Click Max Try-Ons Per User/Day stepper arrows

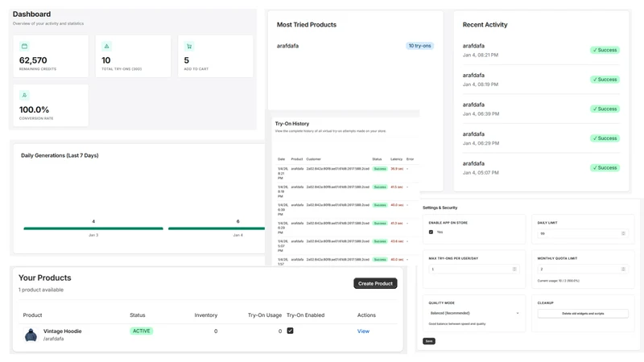pyautogui.click(x=514, y=269)
